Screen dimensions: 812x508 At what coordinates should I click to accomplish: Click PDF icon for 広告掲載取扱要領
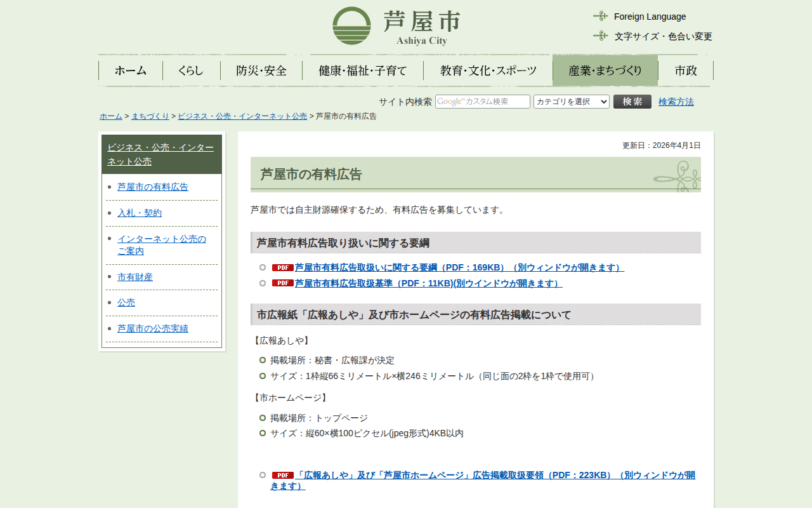(x=282, y=475)
